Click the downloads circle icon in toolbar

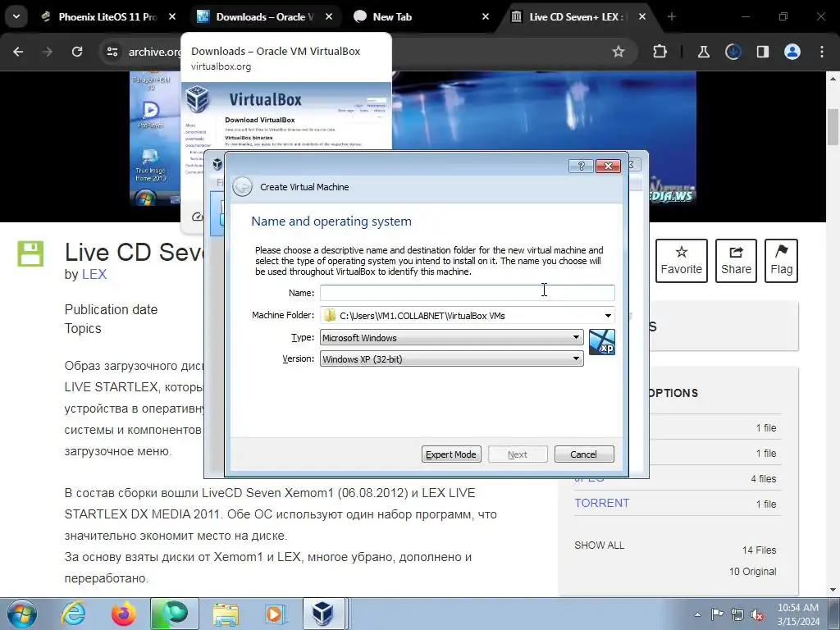(x=733, y=52)
